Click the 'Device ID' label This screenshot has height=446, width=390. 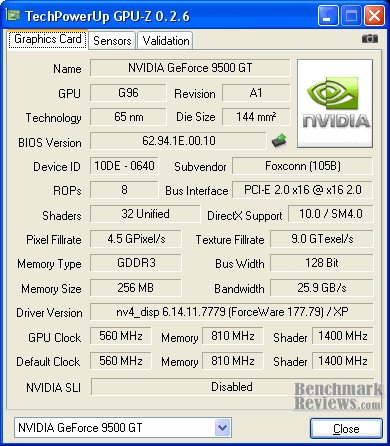pyautogui.click(x=57, y=167)
